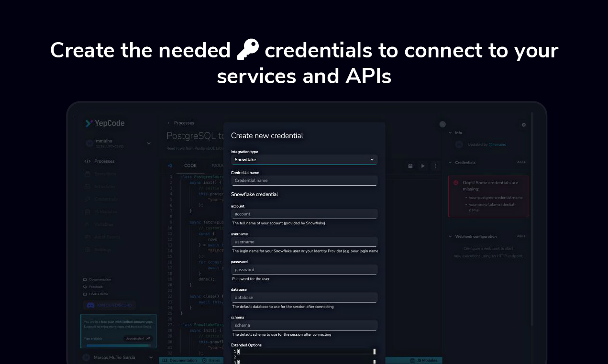The image size is (608, 364).
Task: Open Schedules in the sidebar
Action: (99, 187)
